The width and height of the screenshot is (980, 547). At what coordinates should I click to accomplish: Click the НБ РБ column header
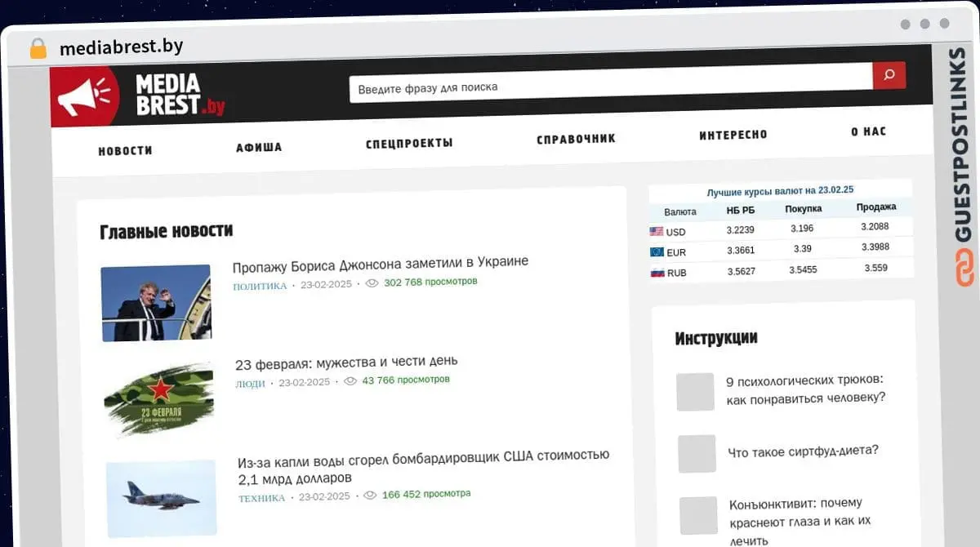(741, 211)
